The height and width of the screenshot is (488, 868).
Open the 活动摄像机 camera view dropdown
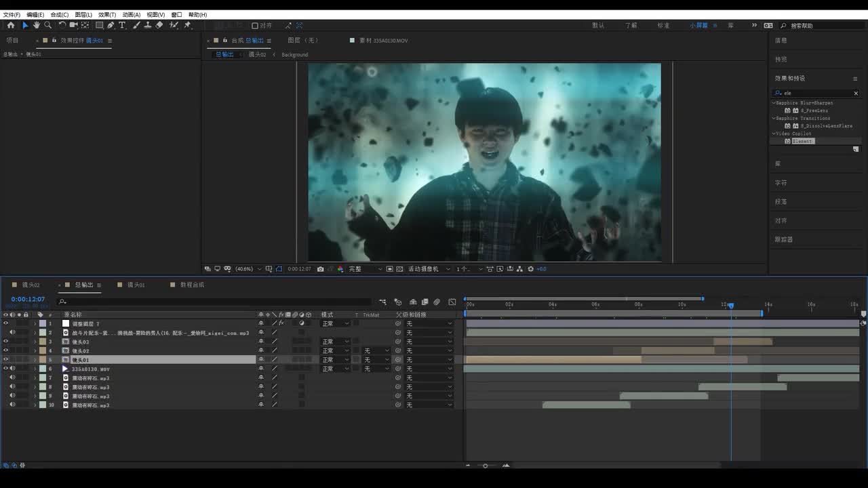tap(426, 269)
